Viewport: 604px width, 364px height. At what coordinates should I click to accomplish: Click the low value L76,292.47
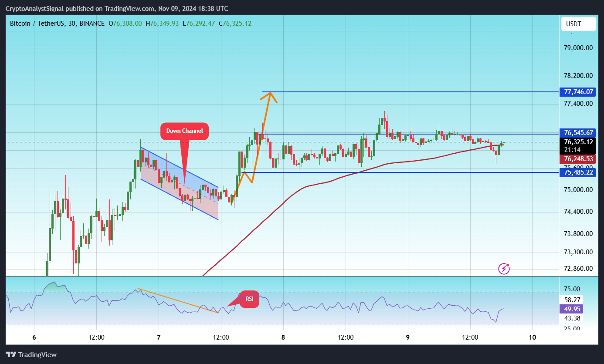pyautogui.click(x=199, y=24)
